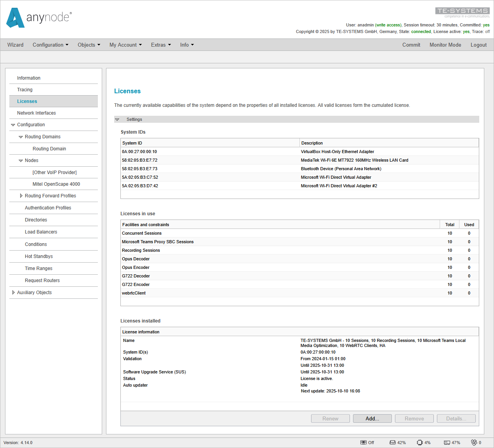Open the Objects dropdown menu
The height and width of the screenshot is (448, 494).
(x=89, y=45)
